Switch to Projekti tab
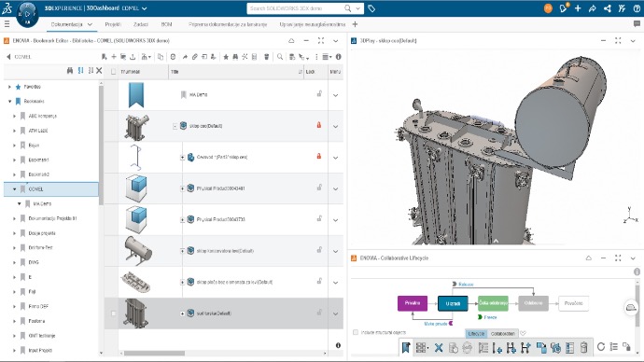The height and width of the screenshot is (362, 644). 113,24
